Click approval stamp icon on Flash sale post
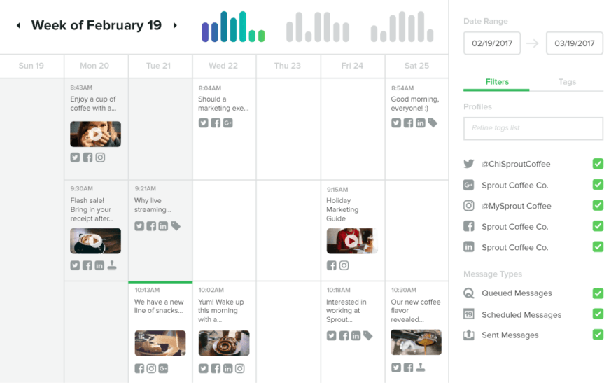This screenshot has width=616, height=383. pos(112,266)
